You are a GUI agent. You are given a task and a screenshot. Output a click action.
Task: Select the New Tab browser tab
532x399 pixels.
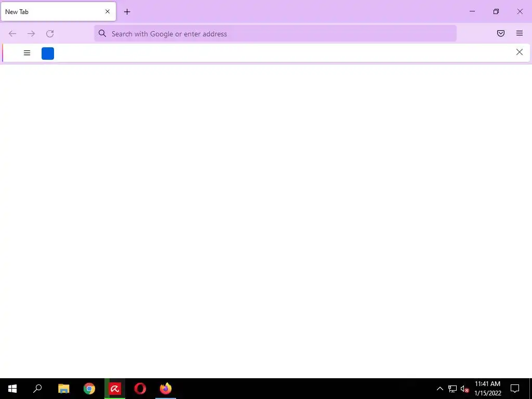pos(58,11)
